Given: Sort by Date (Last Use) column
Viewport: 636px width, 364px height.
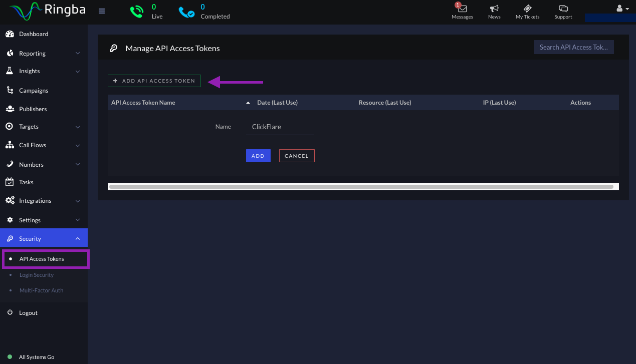Looking at the screenshot, I should click(277, 103).
